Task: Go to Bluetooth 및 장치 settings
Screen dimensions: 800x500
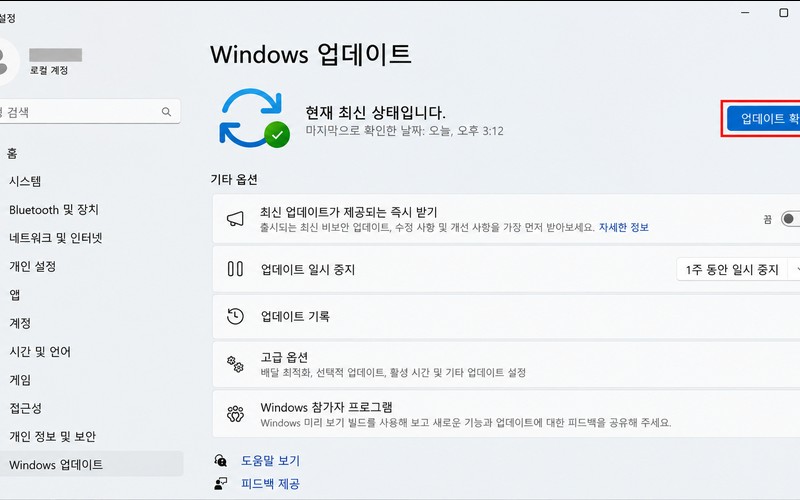Action: [54, 210]
